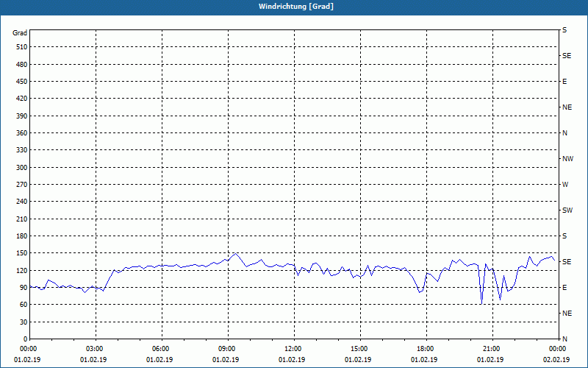588x368 pixels.
Task: Click the 510 y-axis value
Action: (x=22, y=47)
